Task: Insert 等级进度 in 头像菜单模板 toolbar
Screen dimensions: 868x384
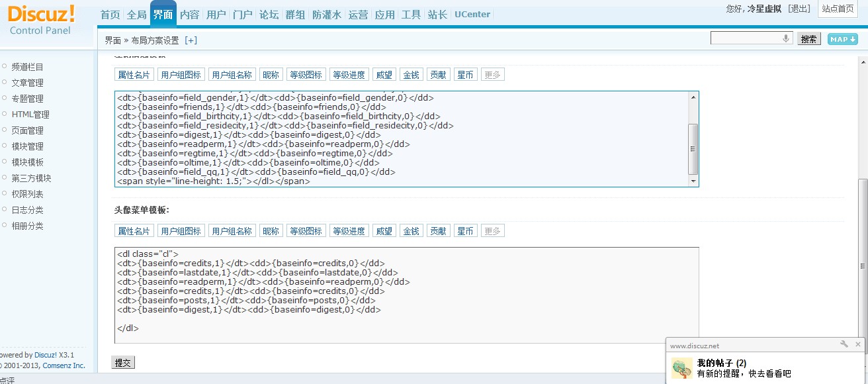Action: [x=349, y=231]
